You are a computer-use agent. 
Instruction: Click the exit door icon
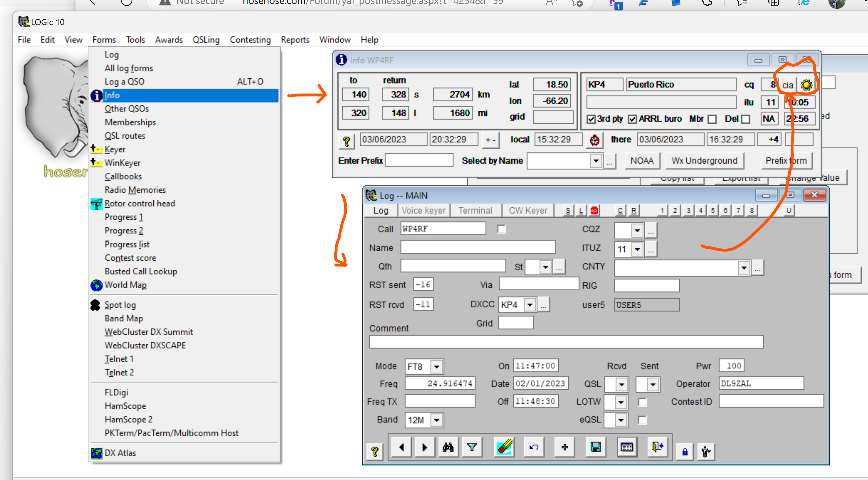coord(657,447)
